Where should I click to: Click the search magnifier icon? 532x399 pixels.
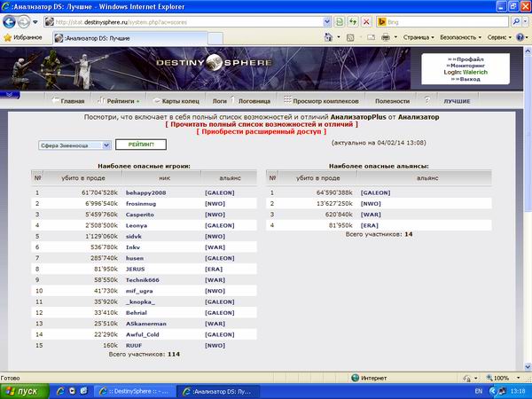tap(516, 22)
